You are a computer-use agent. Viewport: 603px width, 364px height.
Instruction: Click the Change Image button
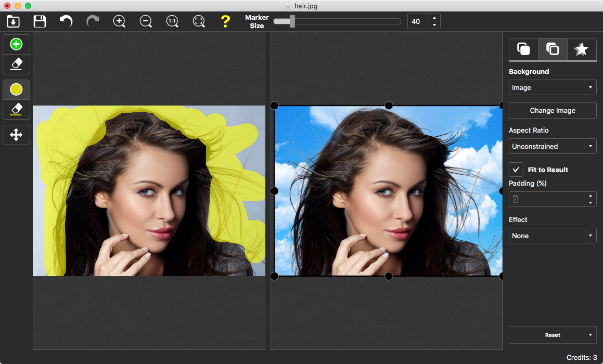pyautogui.click(x=552, y=110)
